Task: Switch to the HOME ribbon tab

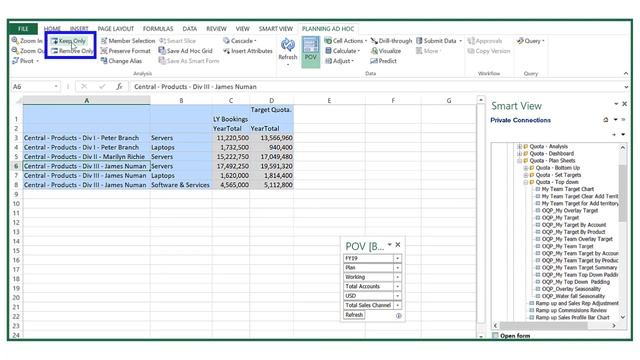Action: [52, 29]
